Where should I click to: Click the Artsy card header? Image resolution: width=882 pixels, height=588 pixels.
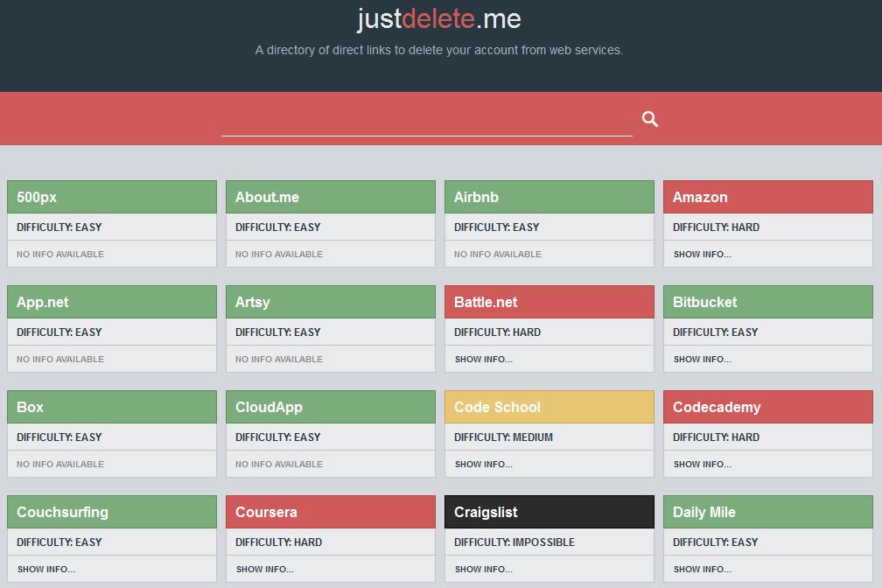click(x=330, y=301)
